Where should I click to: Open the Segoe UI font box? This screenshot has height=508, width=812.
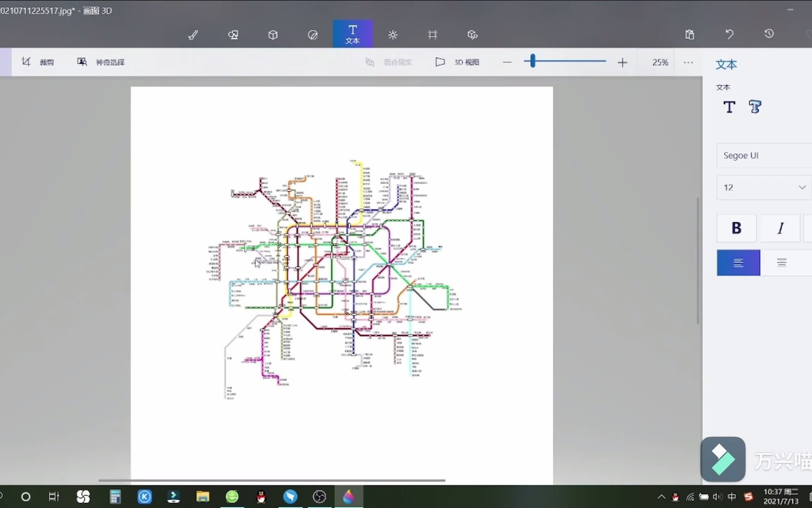coord(764,156)
